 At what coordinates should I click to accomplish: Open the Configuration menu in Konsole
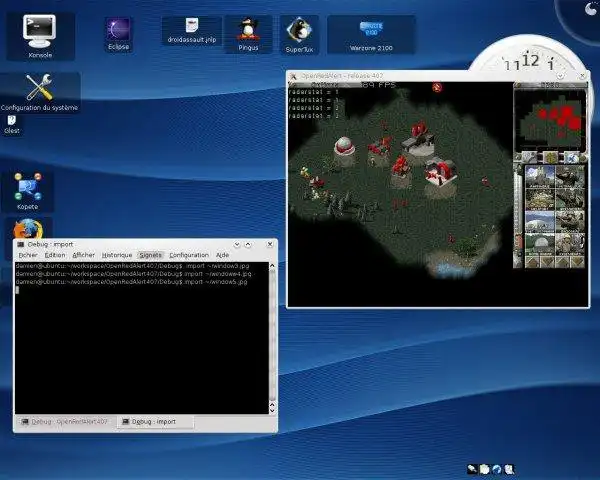pyautogui.click(x=189, y=255)
